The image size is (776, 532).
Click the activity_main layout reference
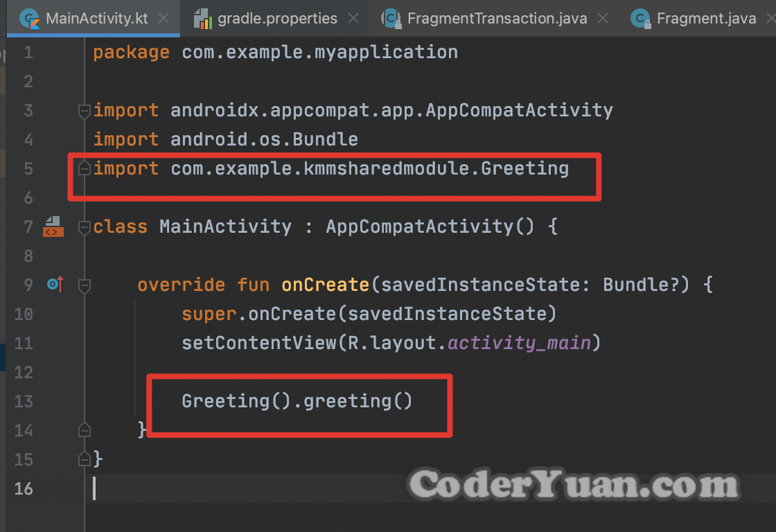519,343
